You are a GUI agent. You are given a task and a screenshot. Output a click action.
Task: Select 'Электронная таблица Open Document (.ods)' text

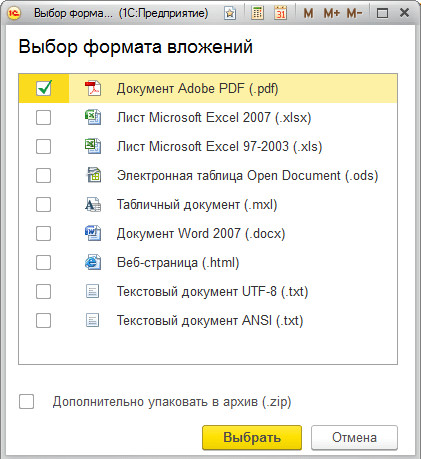tap(247, 176)
